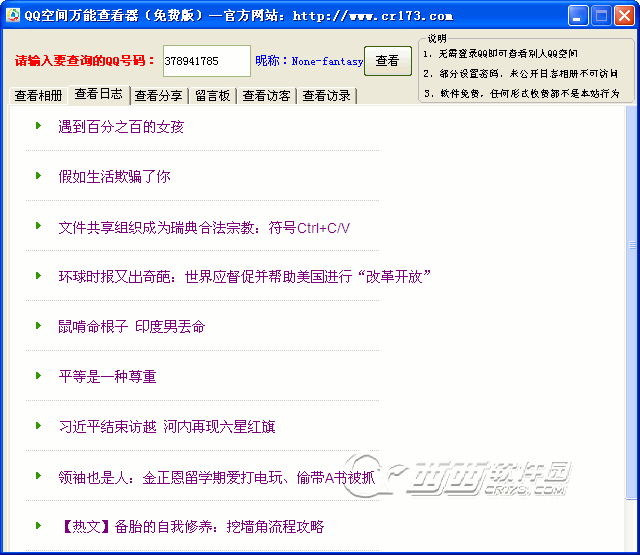This screenshot has width=640, height=555.
Task: Click the green arrow beside 领袖也是人
Action: tap(38, 475)
